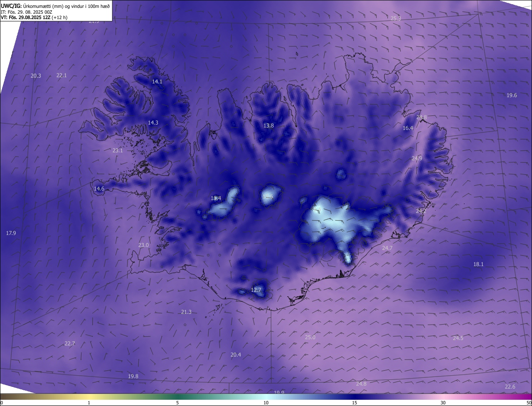
Task: Click the 12.7 value label
Action: [x=256, y=290]
